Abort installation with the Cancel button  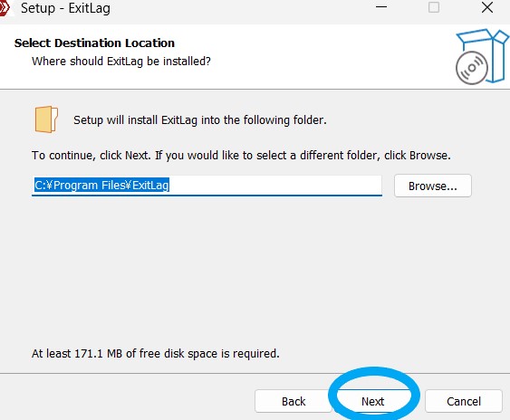click(x=464, y=401)
